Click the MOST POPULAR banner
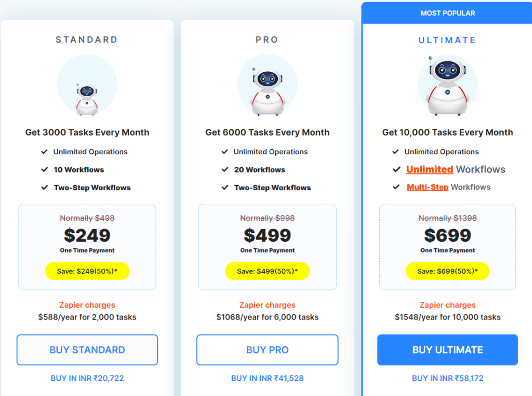Screen dimensions: 532x396 (x=447, y=13)
